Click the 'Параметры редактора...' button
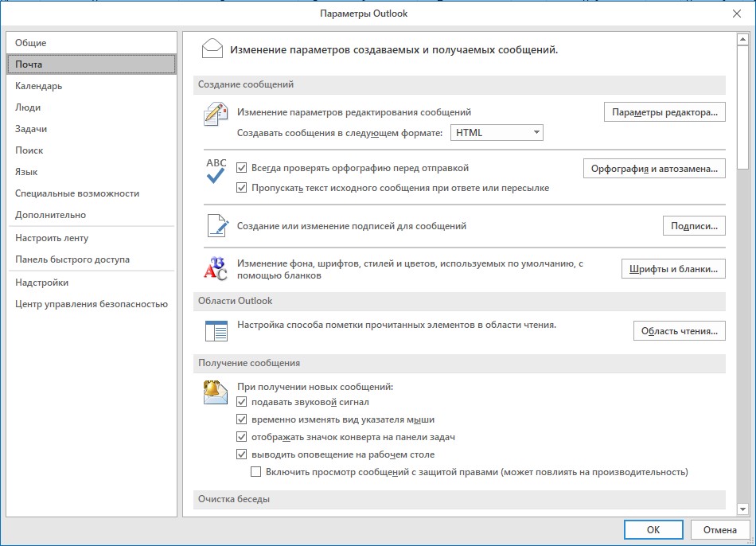The width and height of the screenshot is (756, 546). coord(664,112)
